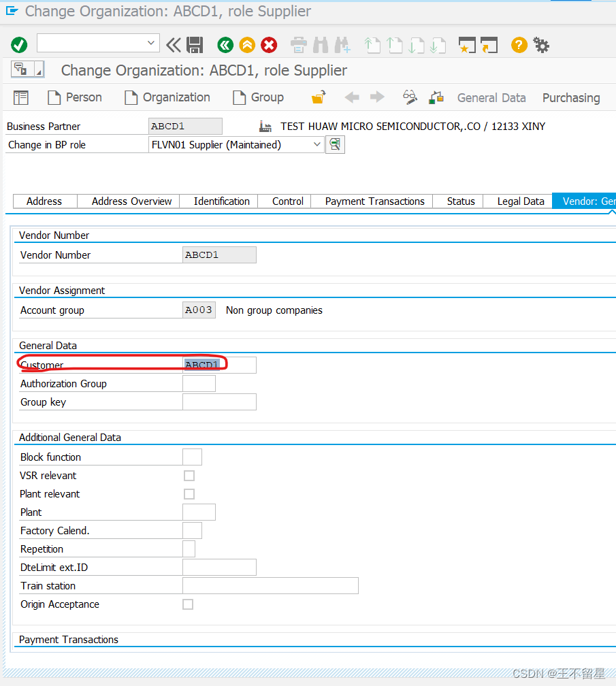This screenshot has width=616, height=686.
Task: Create a new Person
Action: pyautogui.click(x=74, y=97)
